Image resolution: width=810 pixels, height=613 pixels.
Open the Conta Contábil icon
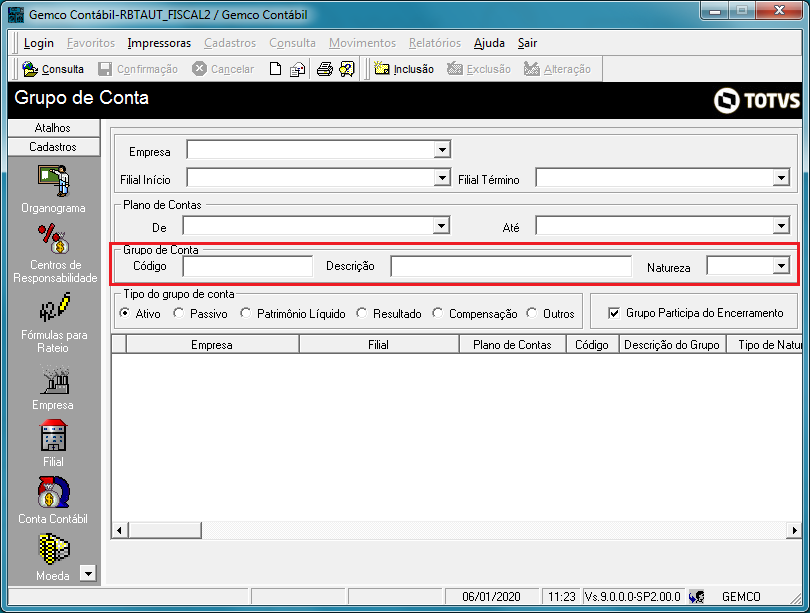click(53, 492)
